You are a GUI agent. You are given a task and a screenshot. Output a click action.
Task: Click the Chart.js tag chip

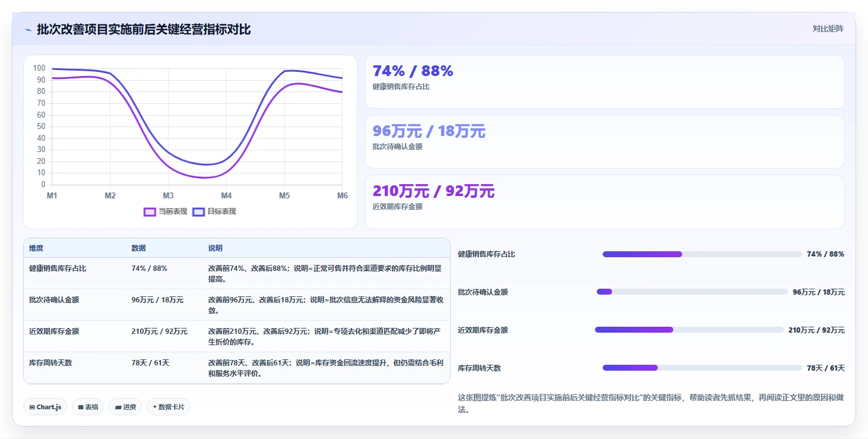45,407
